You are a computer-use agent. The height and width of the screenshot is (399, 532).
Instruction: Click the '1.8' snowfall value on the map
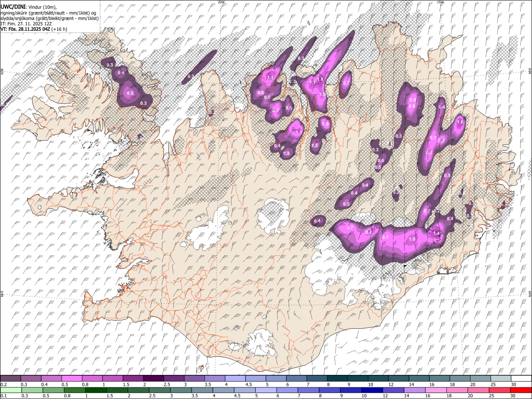point(320,79)
